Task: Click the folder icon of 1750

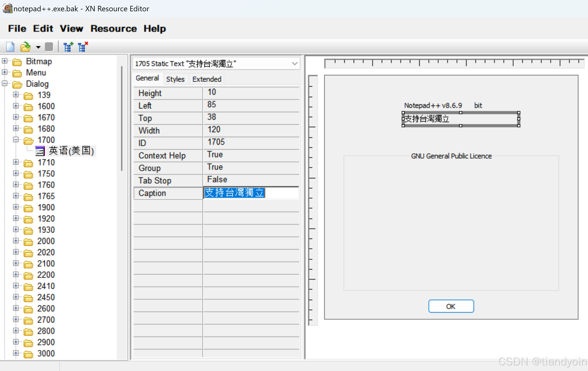Action: 28,174
